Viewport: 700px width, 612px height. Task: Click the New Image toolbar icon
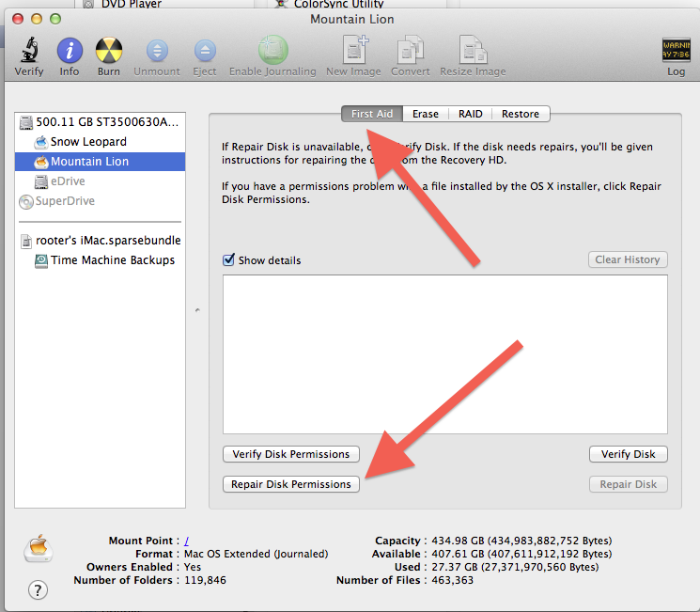click(354, 50)
